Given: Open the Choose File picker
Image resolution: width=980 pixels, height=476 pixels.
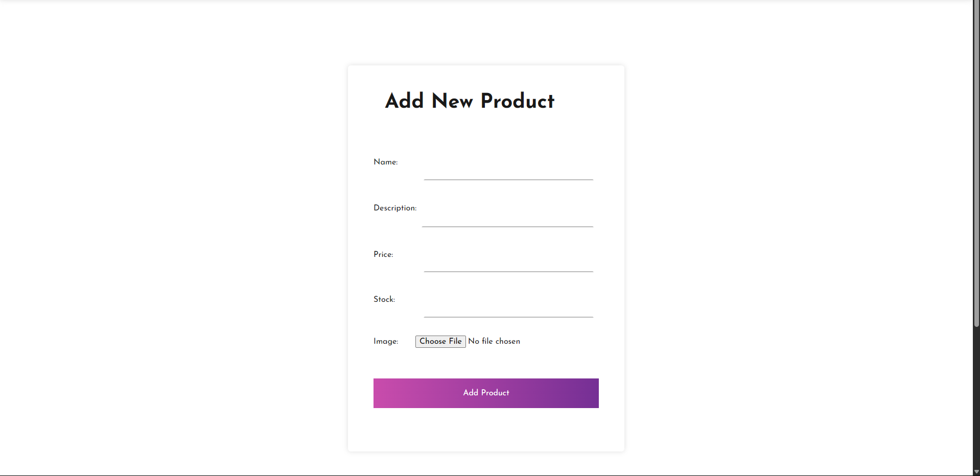Looking at the screenshot, I should pyautogui.click(x=440, y=341).
